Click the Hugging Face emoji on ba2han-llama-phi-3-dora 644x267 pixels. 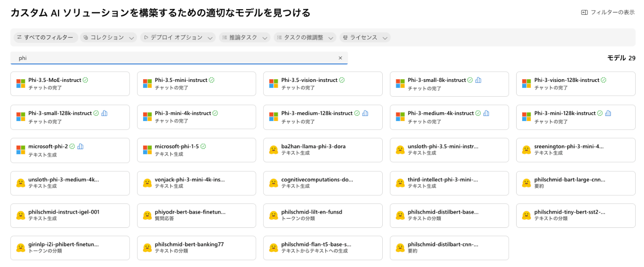click(274, 150)
